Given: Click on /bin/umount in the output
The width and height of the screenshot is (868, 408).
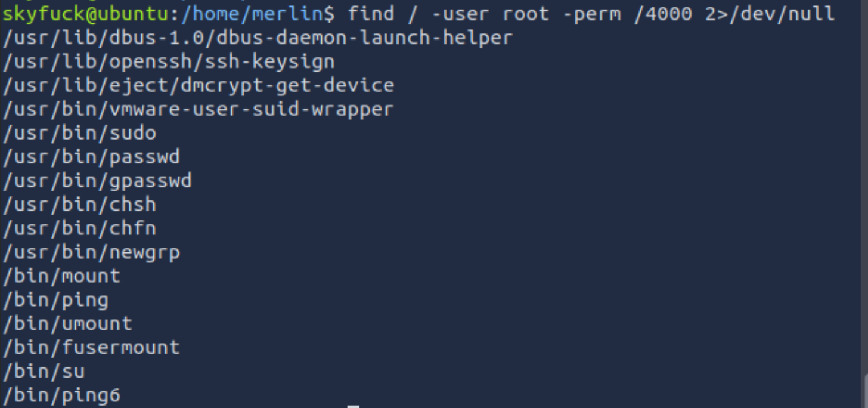Looking at the screenshot, I should point(67,324).
